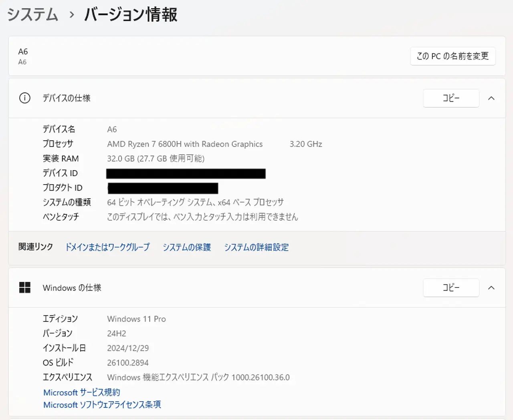Open the システムの詳細設定 link
Viewport: 513px width, 420px height.
coord(256,247)
